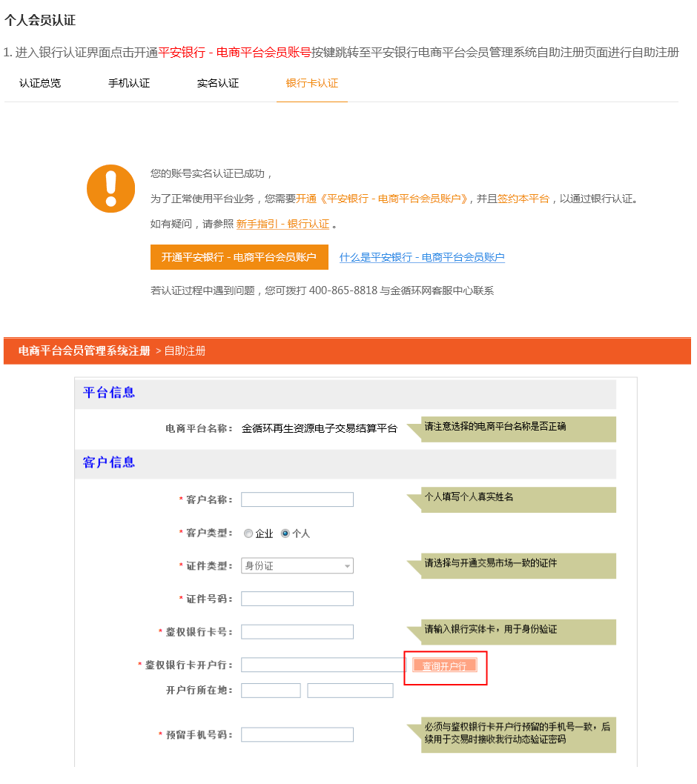The image size is (697, 784).
Task: Click the 平台信息 section heading
Action: [109, 393]
